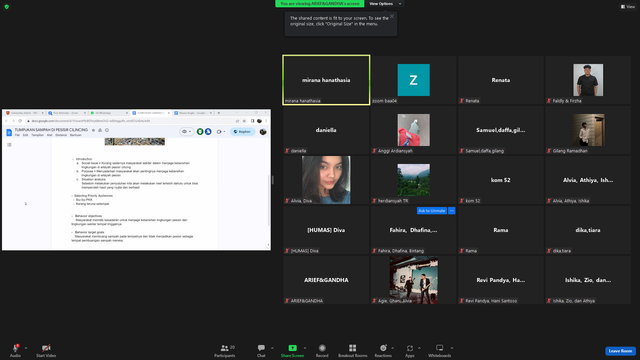Image resolution: width=640 pixels, height=360 pixels.
Task: Select the Samuel,daffa,gilang participant tile
Action: [501, 130]
